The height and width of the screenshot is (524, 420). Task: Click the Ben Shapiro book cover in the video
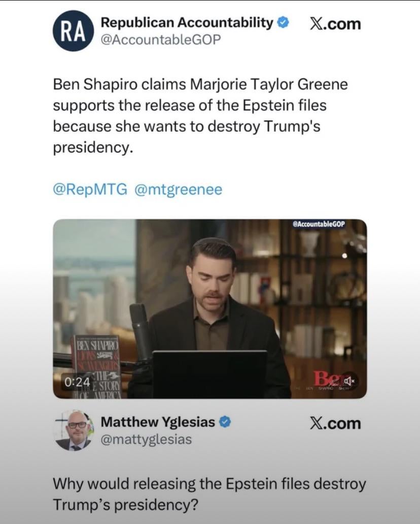[x=97, y=367]
